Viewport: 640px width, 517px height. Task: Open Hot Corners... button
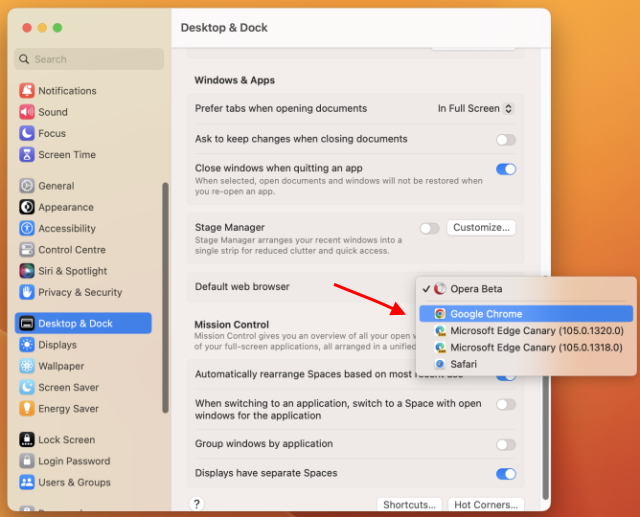pos(486,504)
